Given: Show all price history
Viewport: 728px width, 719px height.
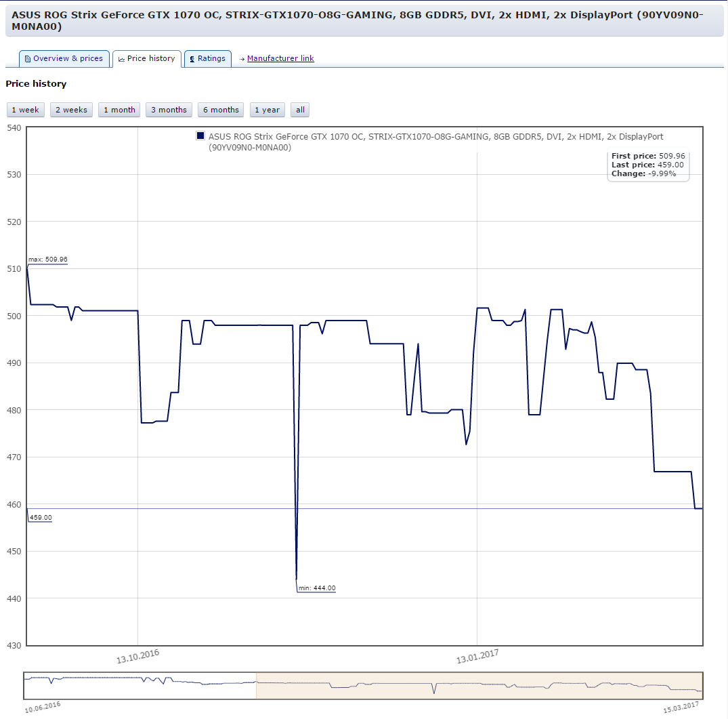Looking at the screenshot, I should 301,110.
